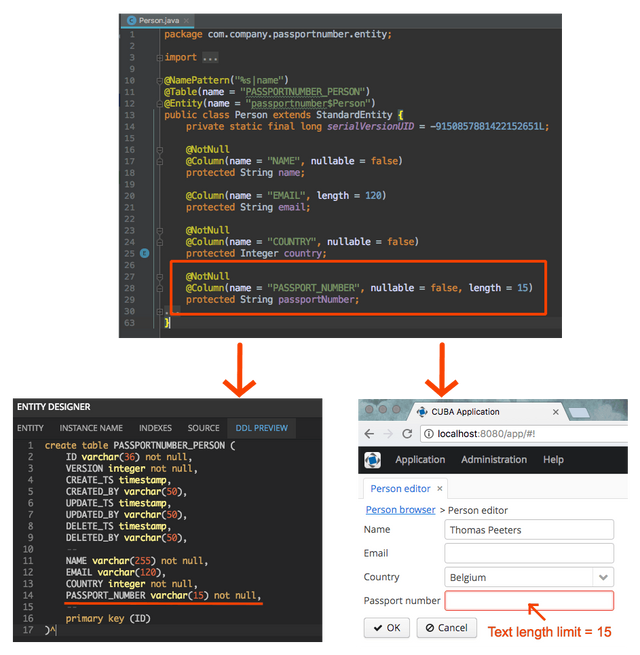The image size is (640, 655).
Task: Click the gutter entity icon on line 25
Action: [x=145, y=253]
